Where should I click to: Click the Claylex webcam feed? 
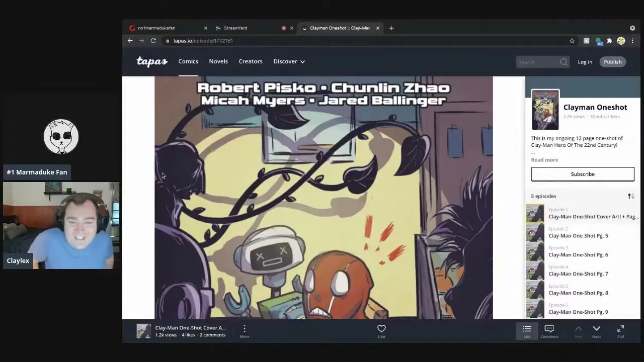pyautogui.click(x=61, y=225)
